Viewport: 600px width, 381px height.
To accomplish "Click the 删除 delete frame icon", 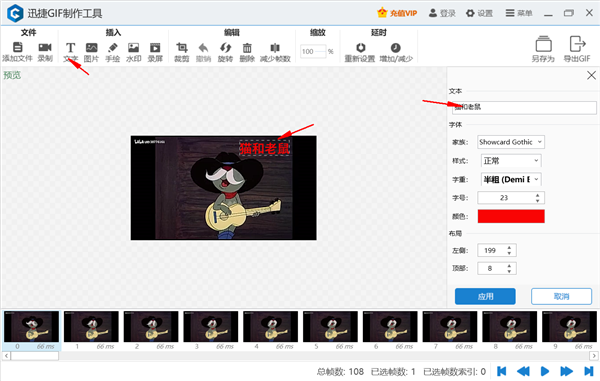I will tap(247, 47).
